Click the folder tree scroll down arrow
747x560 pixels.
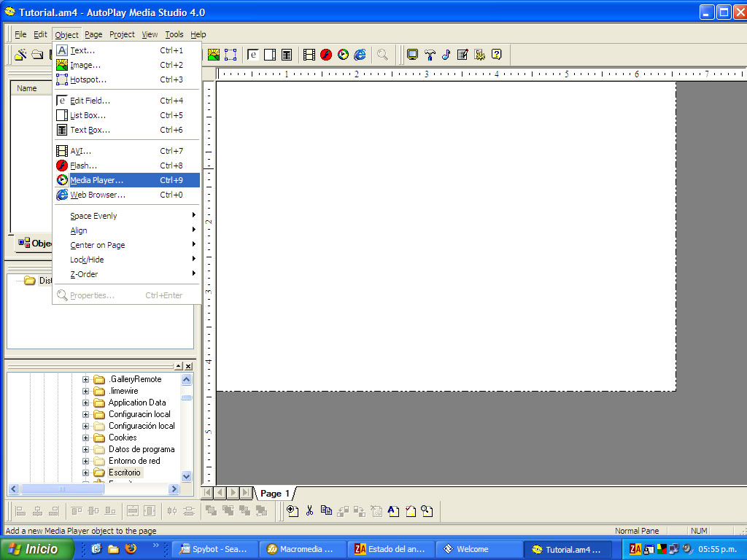pos(187,476)
